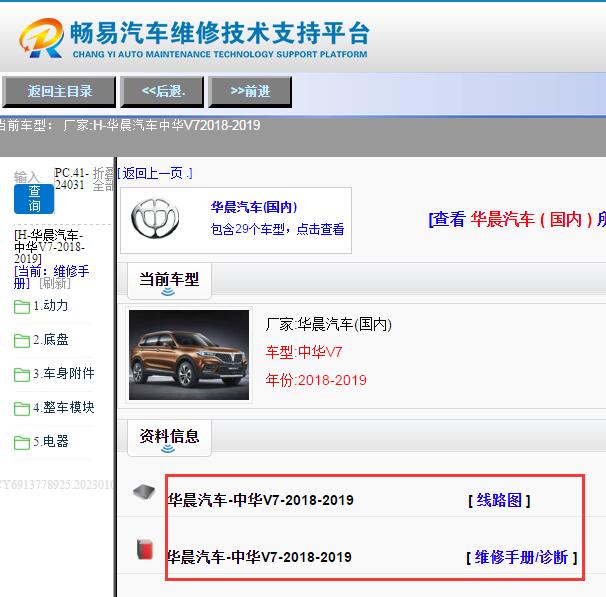
Task: Open folder icon for 5.电器
Action: pos(22,442)
